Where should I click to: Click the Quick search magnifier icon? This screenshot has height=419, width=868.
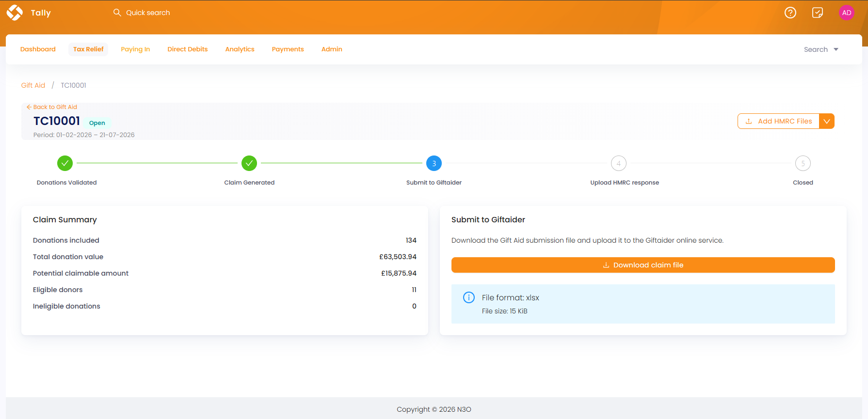117,12
